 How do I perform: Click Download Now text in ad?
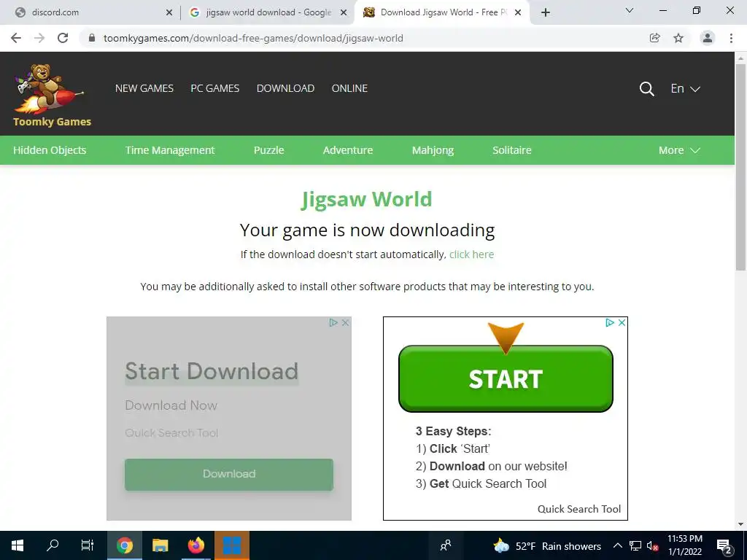(x=171, y=405)
